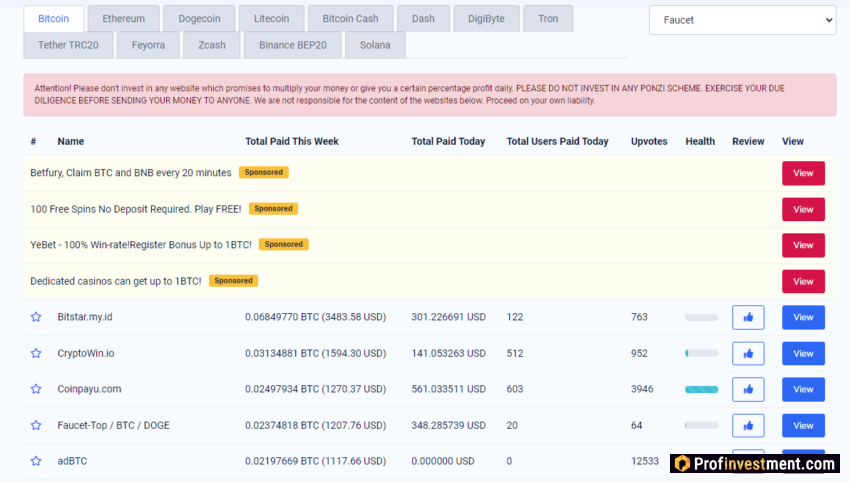Select the 12533 upvotes count for adBTC

tap(645, 461)
